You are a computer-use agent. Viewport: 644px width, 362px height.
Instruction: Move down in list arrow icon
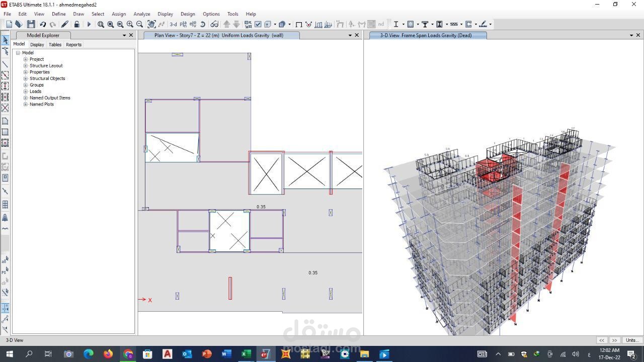pyautogui.click(x=236, y=24)
